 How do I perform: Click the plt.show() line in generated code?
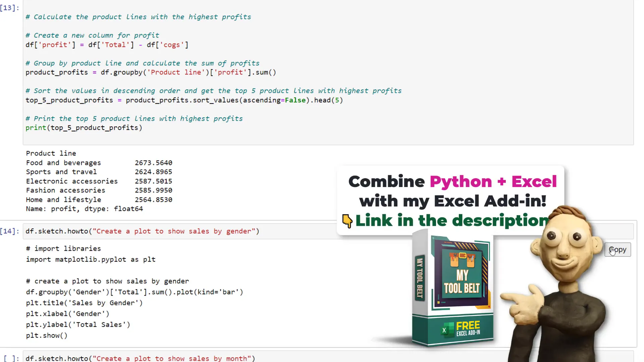[47, 336]
